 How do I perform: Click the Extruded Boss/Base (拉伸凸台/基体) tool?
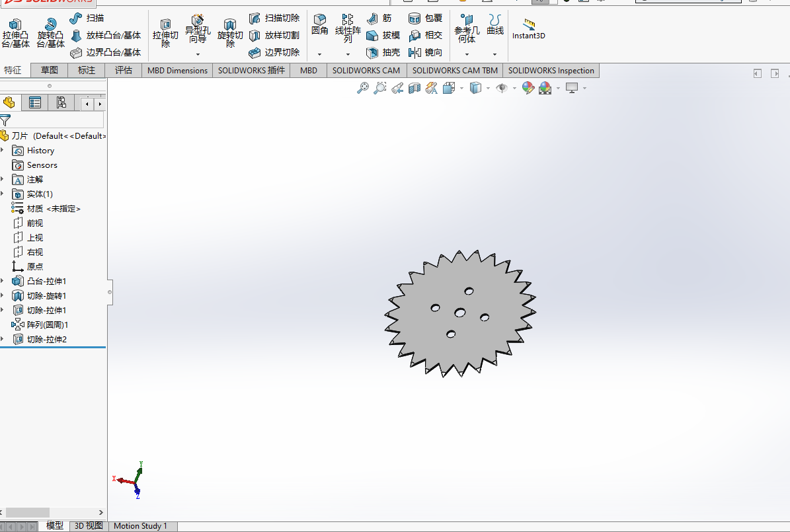pos(15,33)
